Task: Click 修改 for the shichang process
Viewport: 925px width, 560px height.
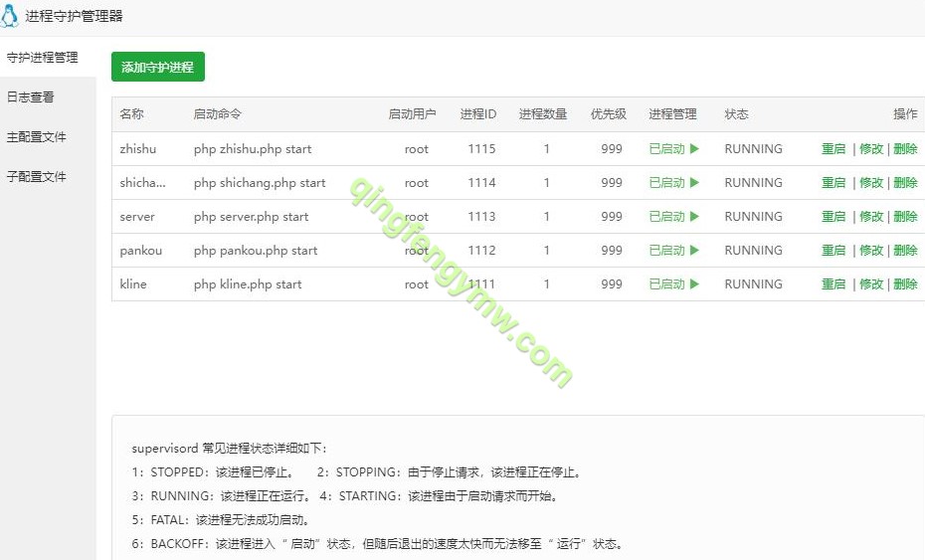Action: pyautogui.click(x=871, y=183)
